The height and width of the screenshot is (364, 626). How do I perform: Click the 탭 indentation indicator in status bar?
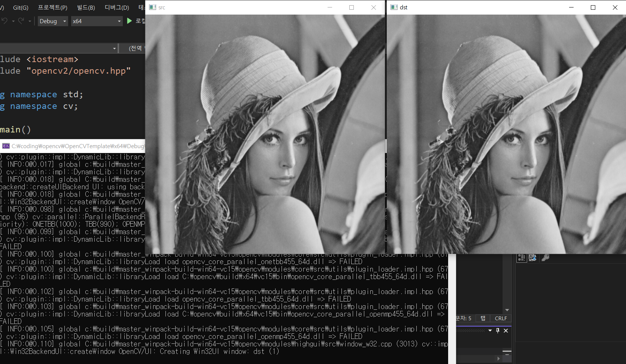pyautogui.click(x=483, y=318)
